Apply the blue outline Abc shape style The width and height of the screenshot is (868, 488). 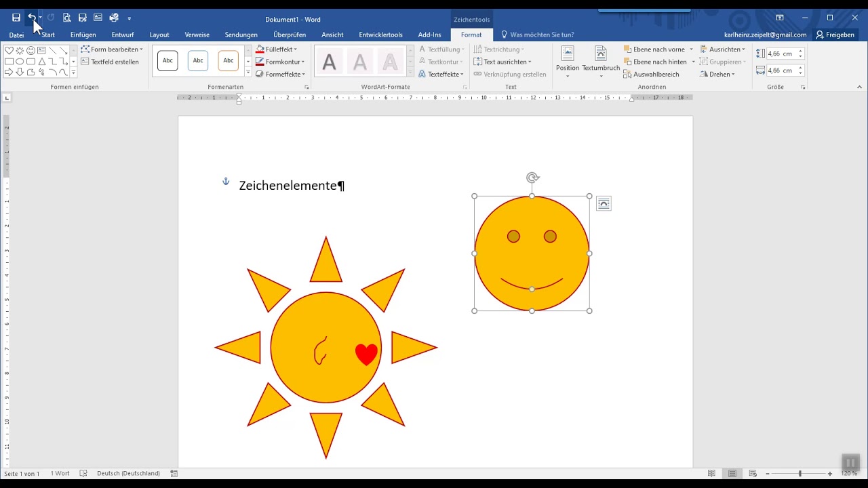click(x=198, y=60)
